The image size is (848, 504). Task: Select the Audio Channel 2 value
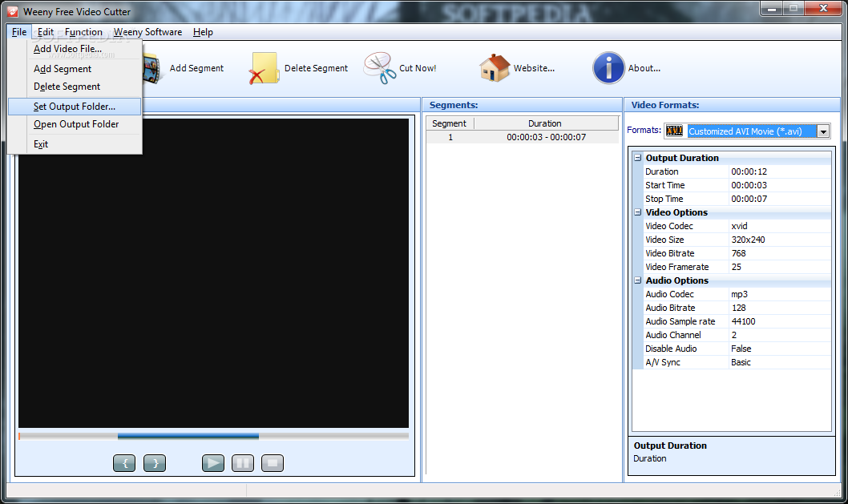(780, 335)
